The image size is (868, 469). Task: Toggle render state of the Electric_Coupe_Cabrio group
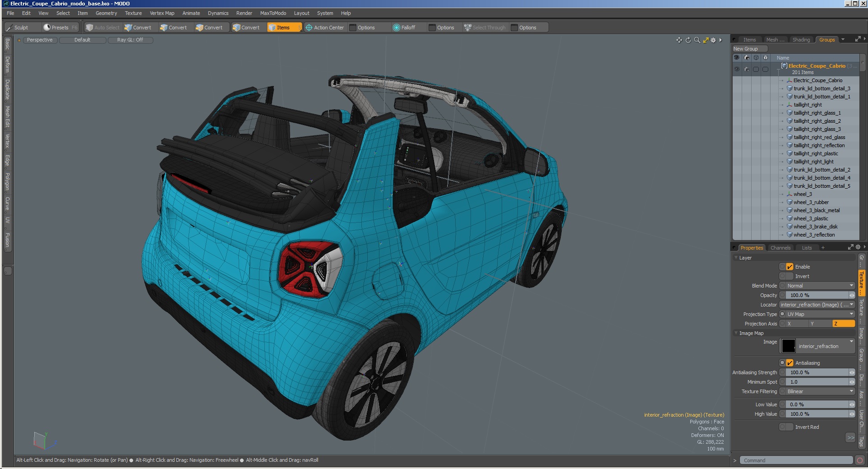pyautogui.click(x=747, y=69)
